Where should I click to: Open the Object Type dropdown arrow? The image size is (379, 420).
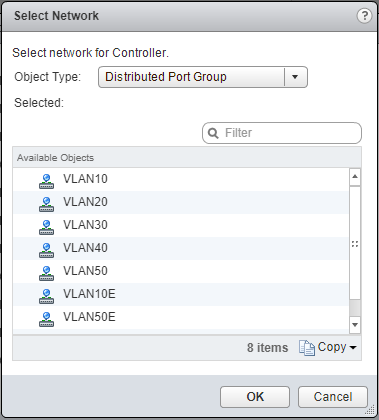295,77
